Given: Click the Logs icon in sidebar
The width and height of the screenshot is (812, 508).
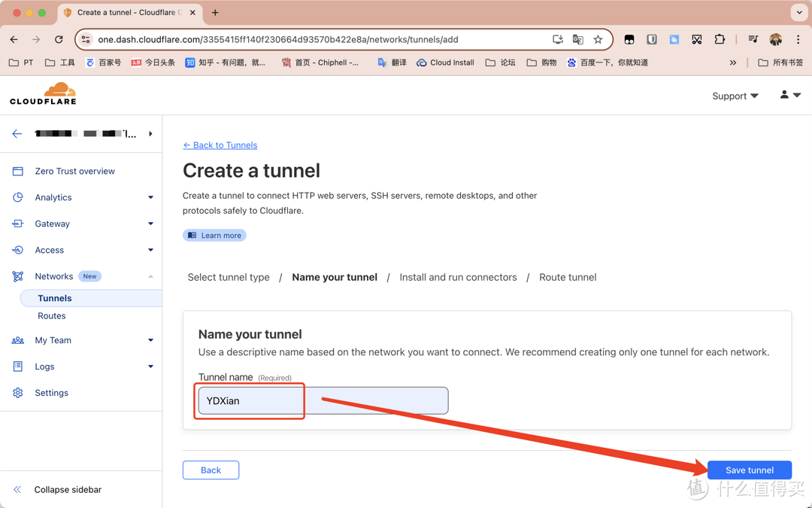Looking at the screenshot, I should click(x=18, y=367).
